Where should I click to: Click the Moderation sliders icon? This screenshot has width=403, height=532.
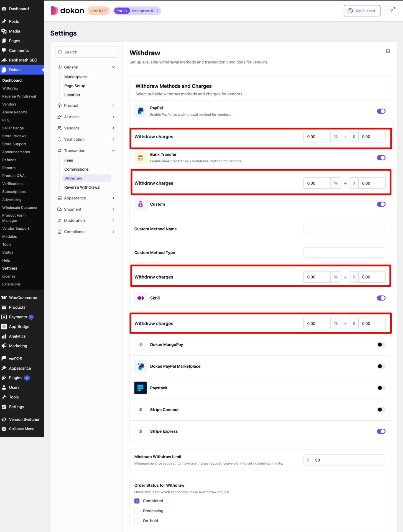coord(59,221)
